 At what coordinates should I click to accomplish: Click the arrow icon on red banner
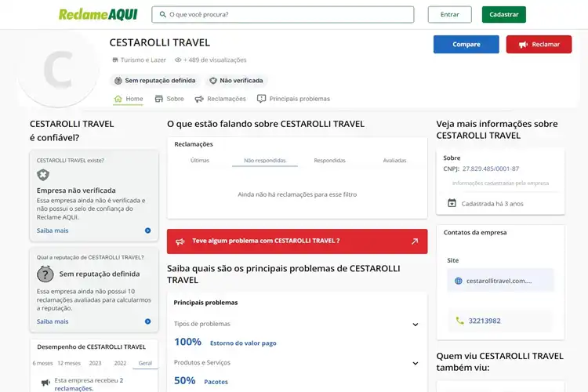[415, 241]
